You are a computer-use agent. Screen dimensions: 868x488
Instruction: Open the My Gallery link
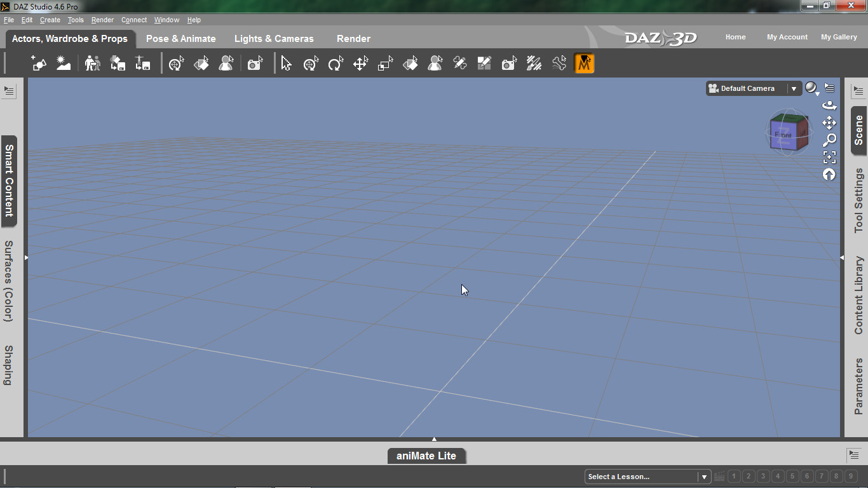point(839,37)
